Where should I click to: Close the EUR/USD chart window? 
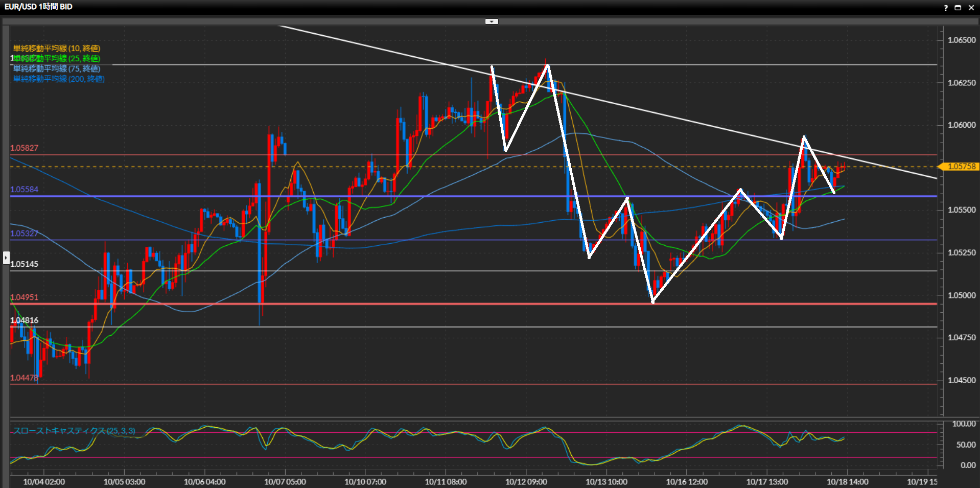pyautogui.click(x=971, y=8)
